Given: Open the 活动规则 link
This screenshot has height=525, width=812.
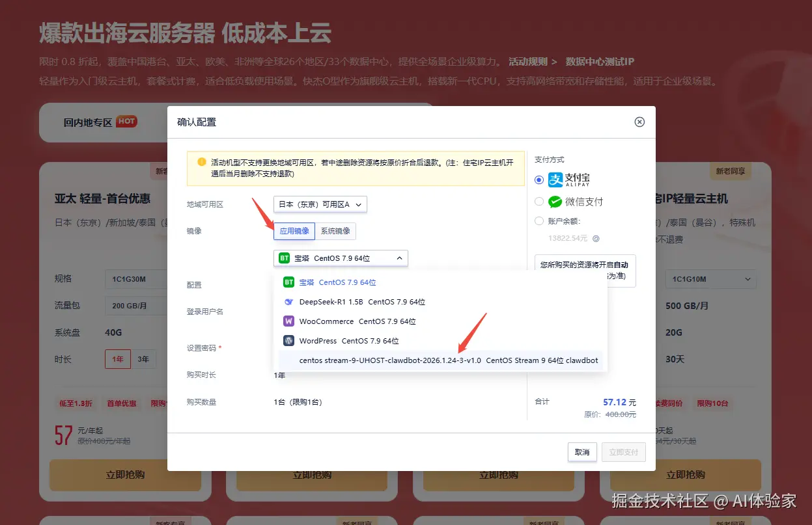Looking at the screenshot, I should pos(533,62).
